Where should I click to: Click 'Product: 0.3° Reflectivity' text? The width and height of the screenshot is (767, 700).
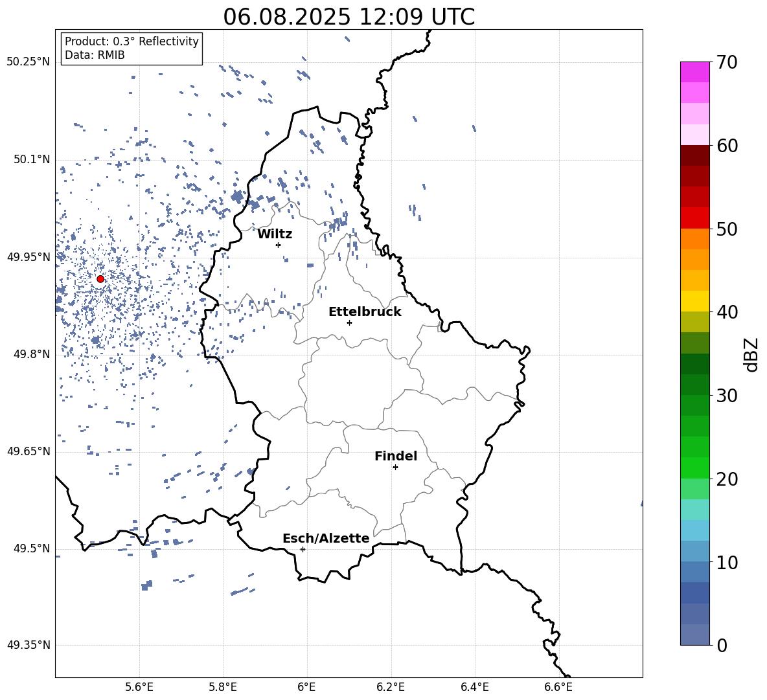point(132,41)
